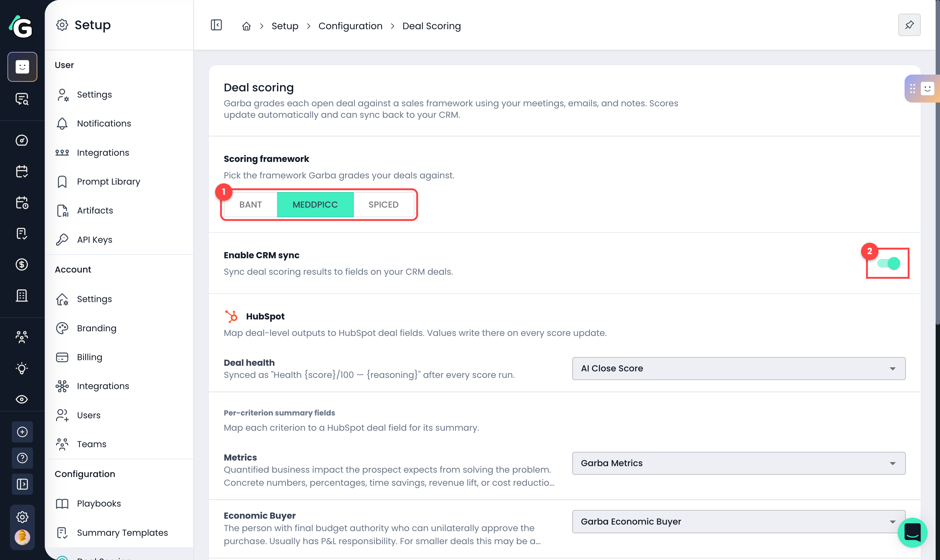Open the building companies icon

point(22,296)
